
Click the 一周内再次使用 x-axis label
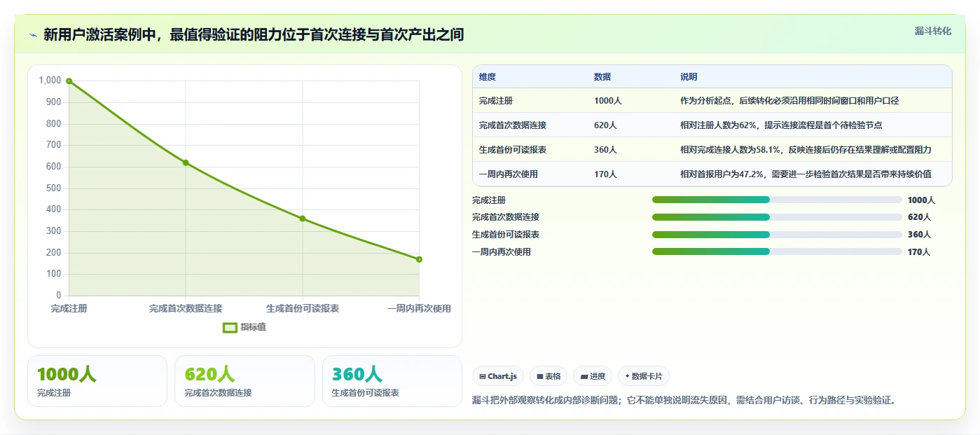pyautogui.click(x=419, y=308)
